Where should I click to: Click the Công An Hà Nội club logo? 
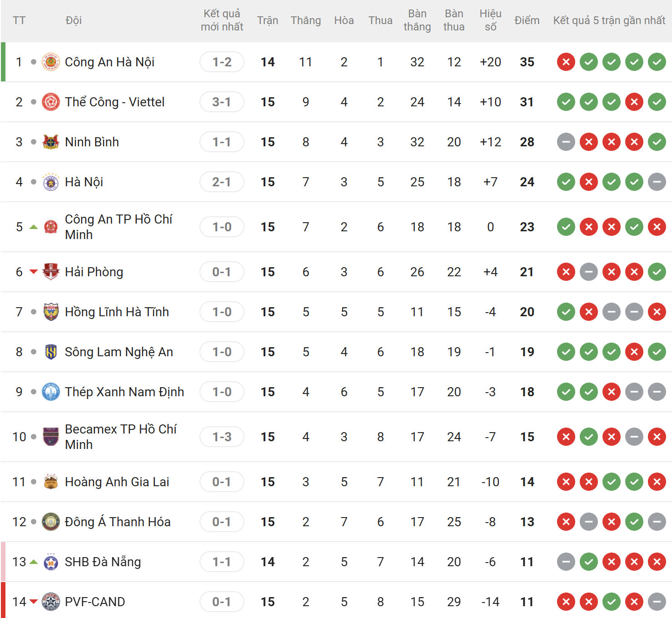click(x=51, y=62)
